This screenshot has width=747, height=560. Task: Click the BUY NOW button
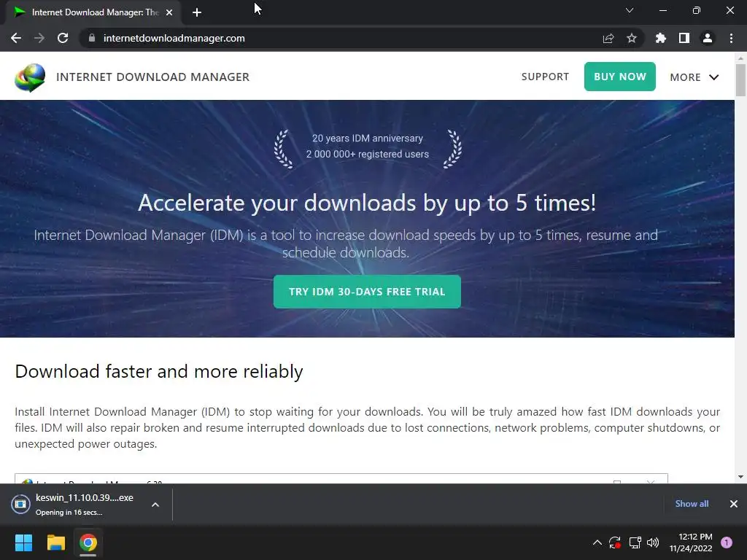(620, 77)
